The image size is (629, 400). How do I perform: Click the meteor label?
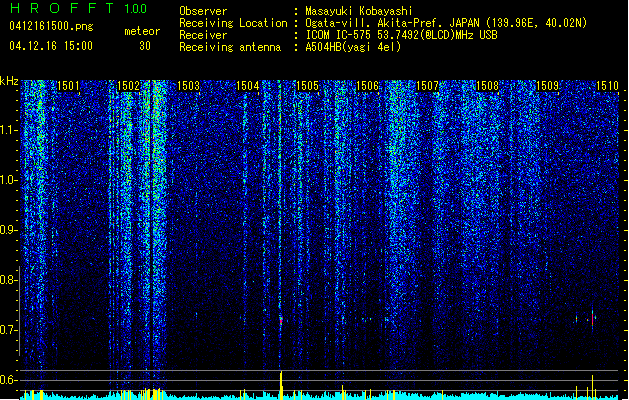pos(142,31)
